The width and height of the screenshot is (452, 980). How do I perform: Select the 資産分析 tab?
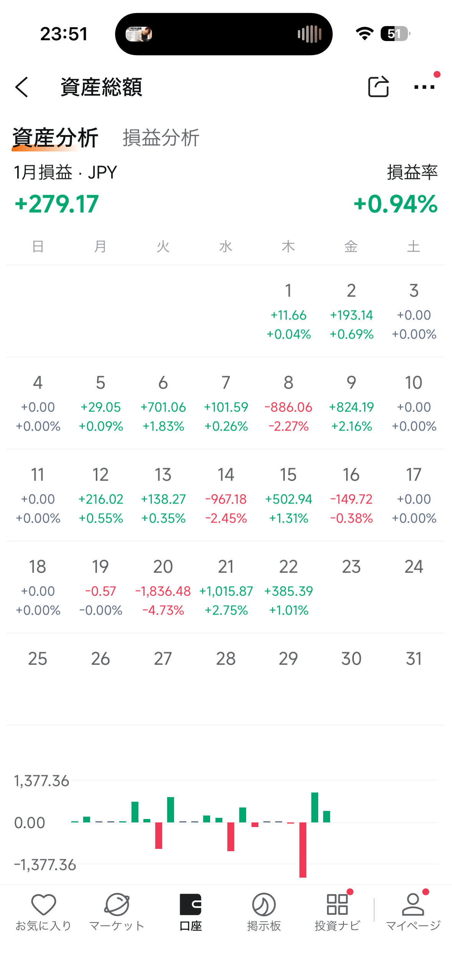pos(55,138)
